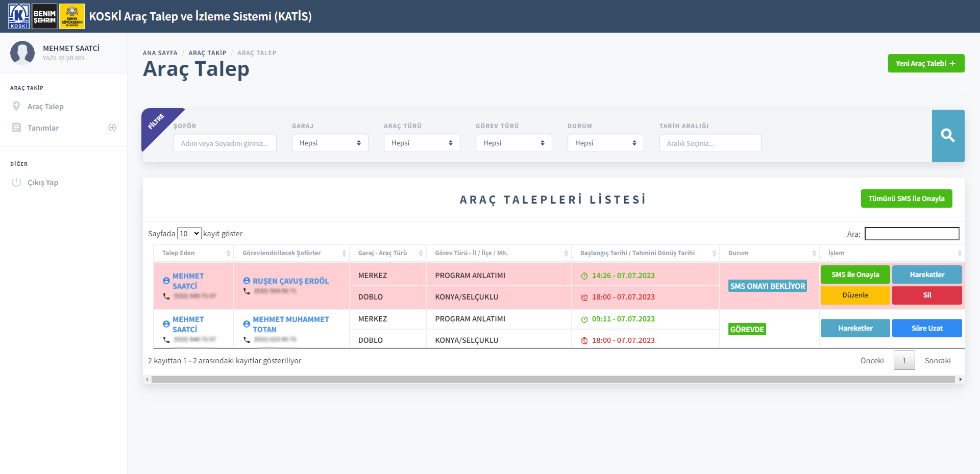This screenshot has width=980, height=474.
Task: Click the magnifier search filter button
Action: click(x=948, y=136)
